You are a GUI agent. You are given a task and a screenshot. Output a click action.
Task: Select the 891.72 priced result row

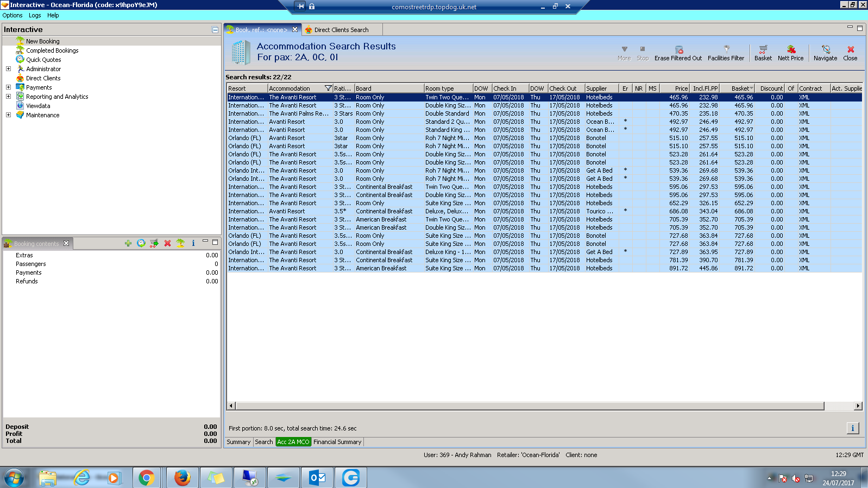pos(544,268)
